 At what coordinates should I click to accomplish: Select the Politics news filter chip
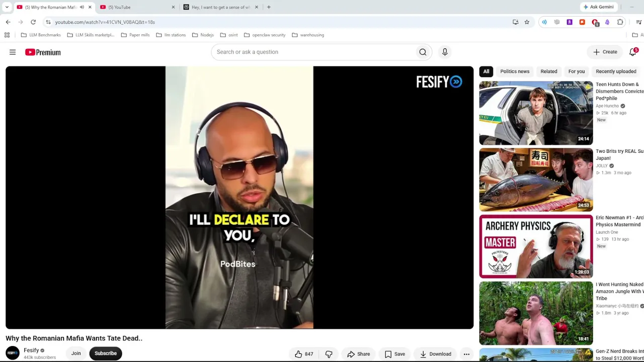pos(515,71)
